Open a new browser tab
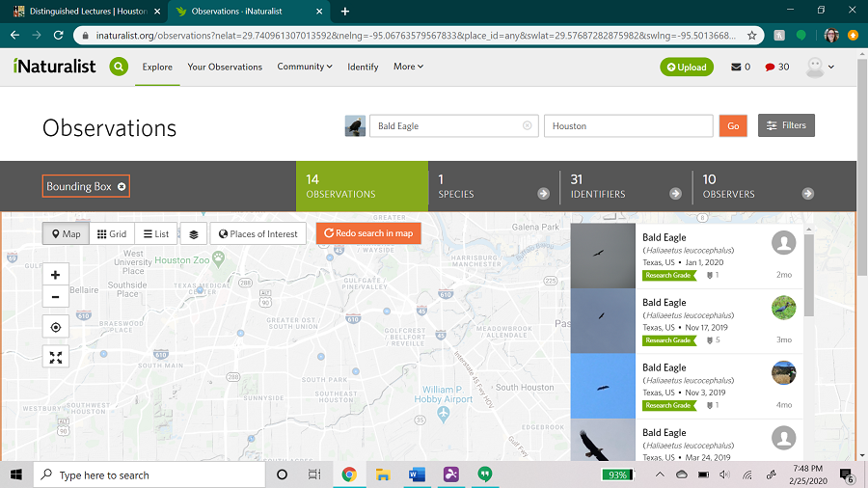 [345, 11]
